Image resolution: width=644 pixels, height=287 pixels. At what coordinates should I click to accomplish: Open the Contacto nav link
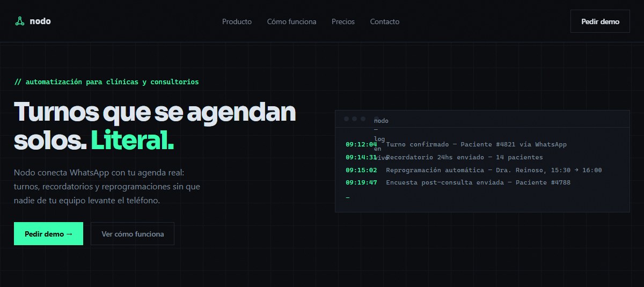coord(385,21)
